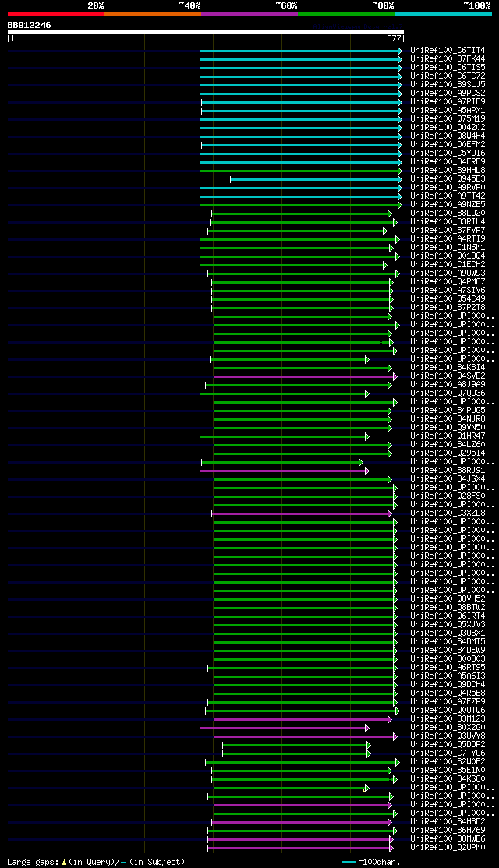Select label UniRef100_Q6IRT4

[448, 616]
